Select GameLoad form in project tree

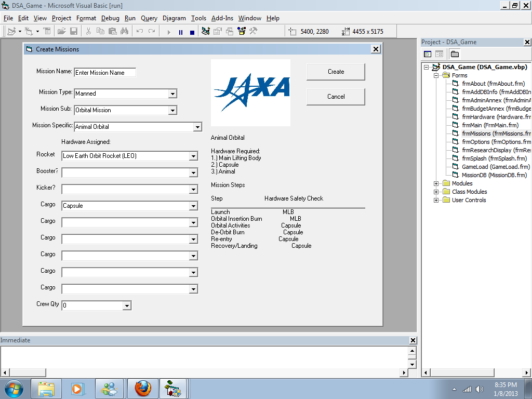495,167
